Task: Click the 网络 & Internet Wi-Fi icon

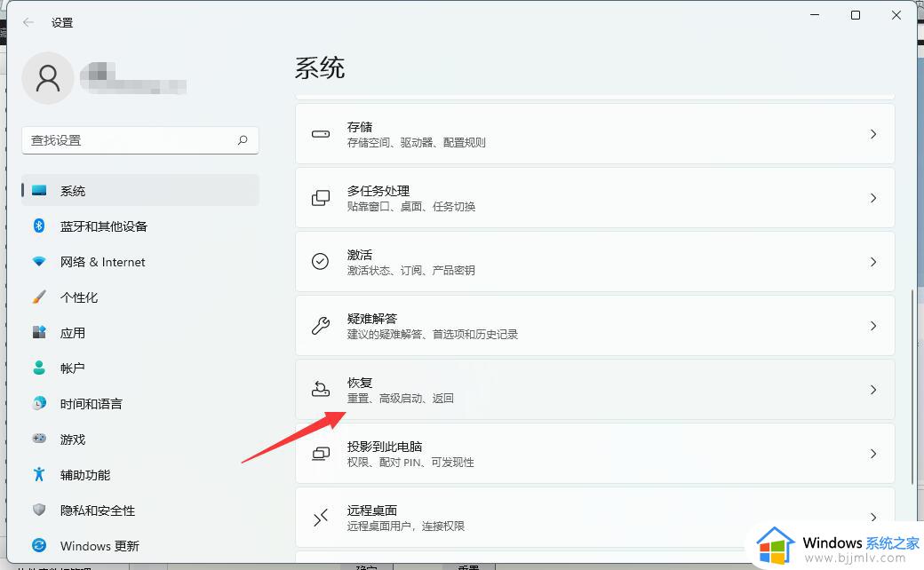Action: tap(39, 262)
